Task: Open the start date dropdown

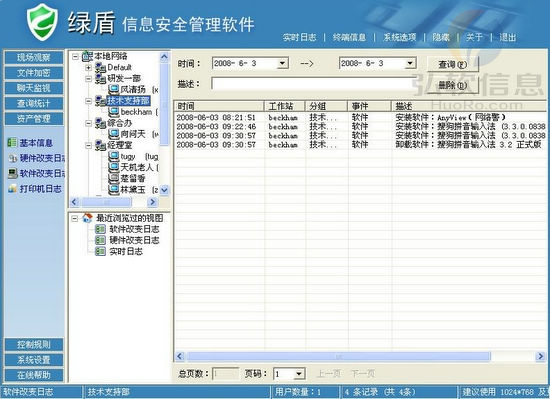Action: (x=282, y=63)
